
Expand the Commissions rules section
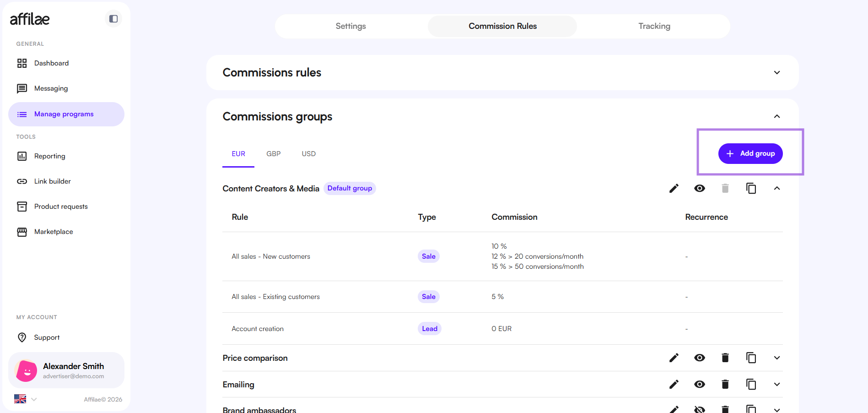pyautogui.click(x=777, y=73)
